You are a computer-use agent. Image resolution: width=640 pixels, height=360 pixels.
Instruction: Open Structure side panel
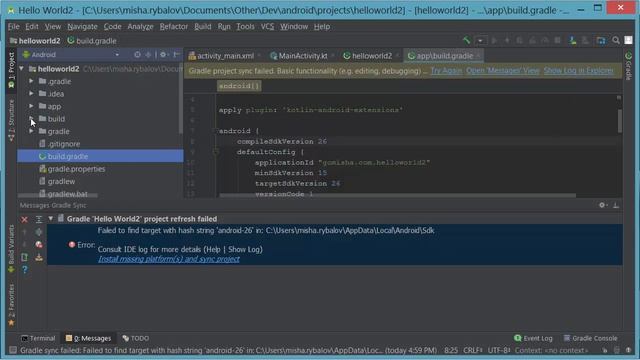(x=11, y=120)
